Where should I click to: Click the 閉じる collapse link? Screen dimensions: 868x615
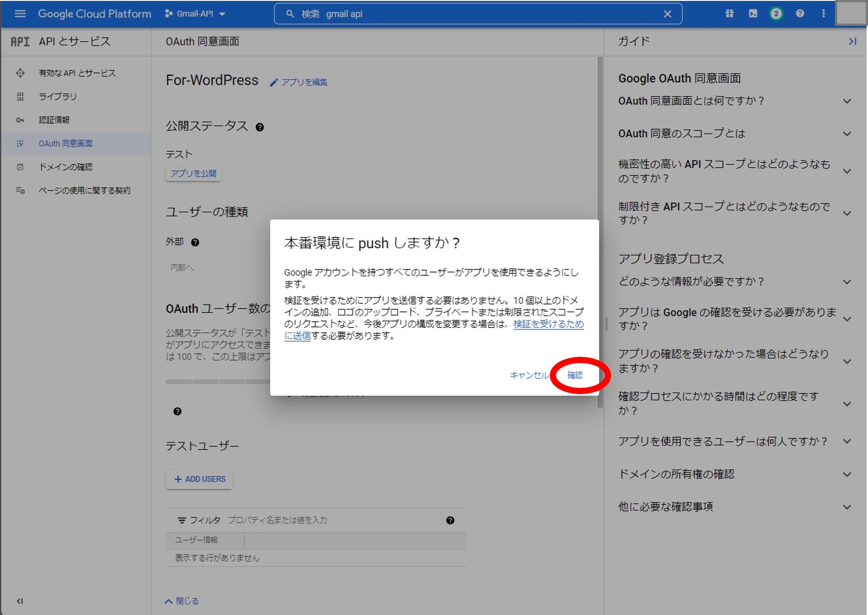pos(182,601)
